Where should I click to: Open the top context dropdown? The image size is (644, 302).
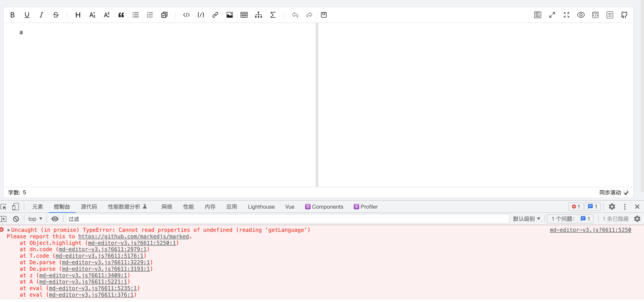tap(35, 219)
